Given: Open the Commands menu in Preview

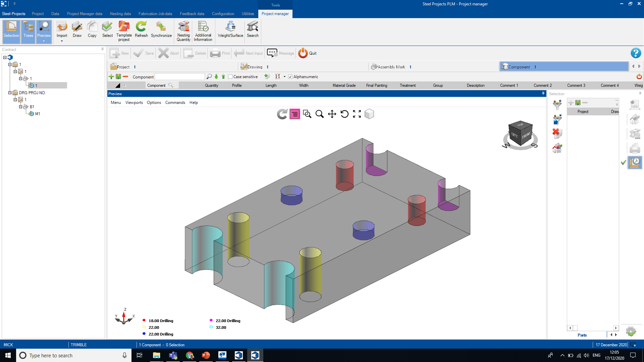Looking at the screenshot, I should click(x=175, y=103).
